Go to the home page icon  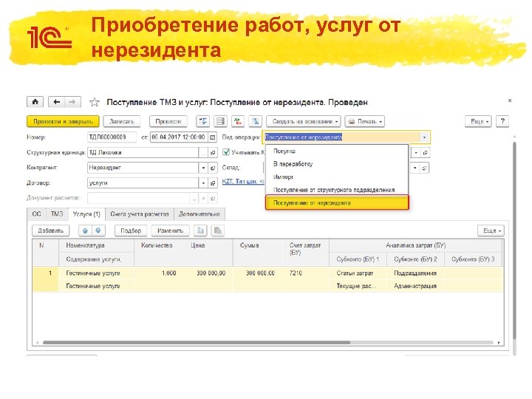pyautogui.click(x=35, y=102)
